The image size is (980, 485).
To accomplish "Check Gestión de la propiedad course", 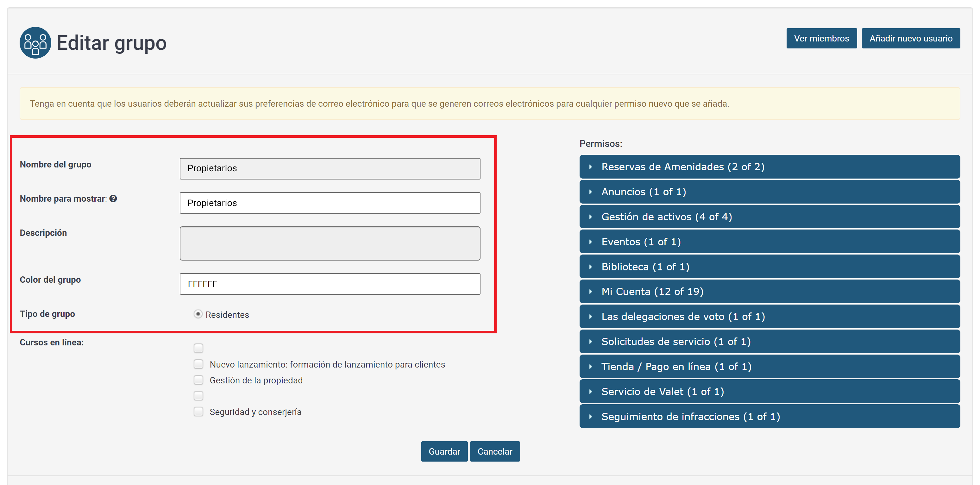I will 198,381.
